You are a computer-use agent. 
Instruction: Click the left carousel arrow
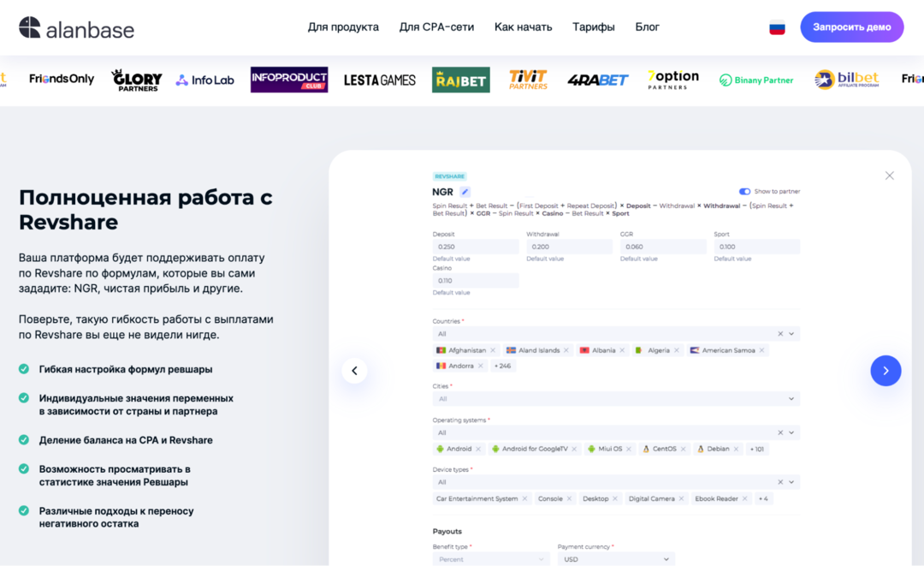tap(354, 370)
